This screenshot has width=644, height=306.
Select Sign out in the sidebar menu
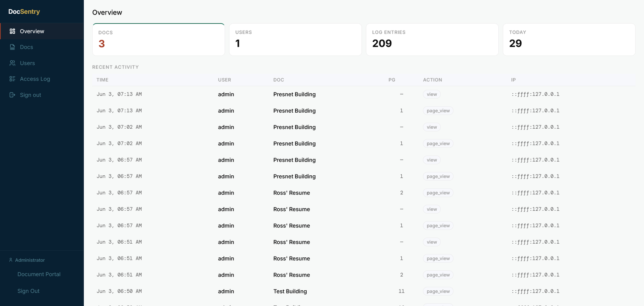(x=42, y=95)
